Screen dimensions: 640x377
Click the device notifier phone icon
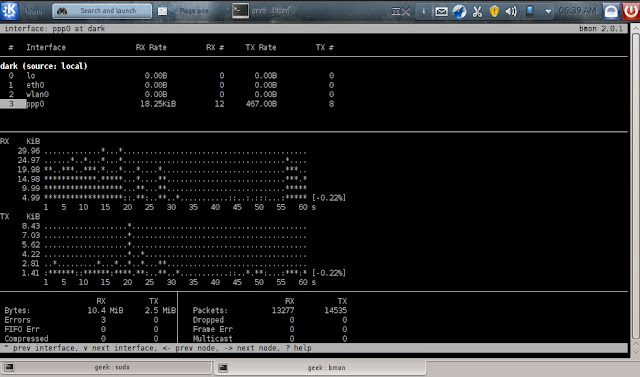(x=529, y=11)
